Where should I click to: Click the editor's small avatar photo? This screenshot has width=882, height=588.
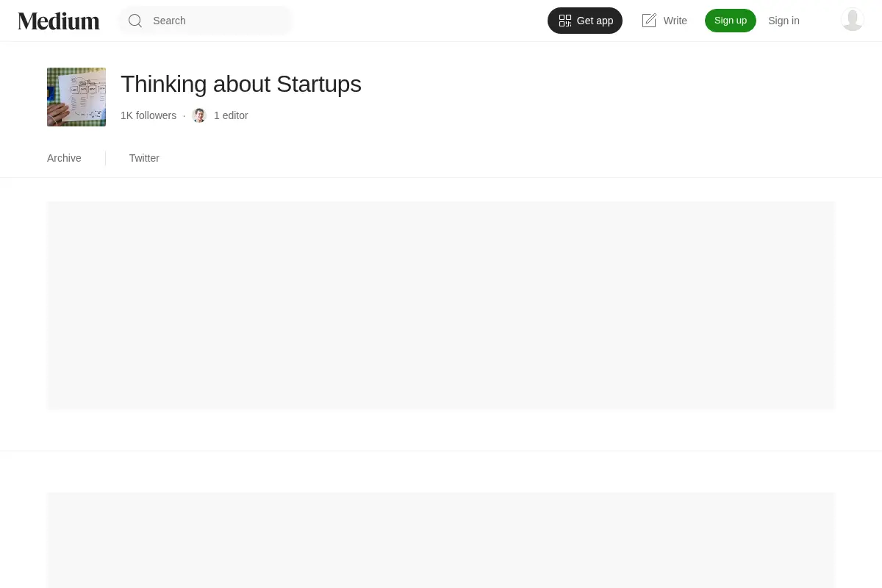pyautogui.click(x=199, y=115)
